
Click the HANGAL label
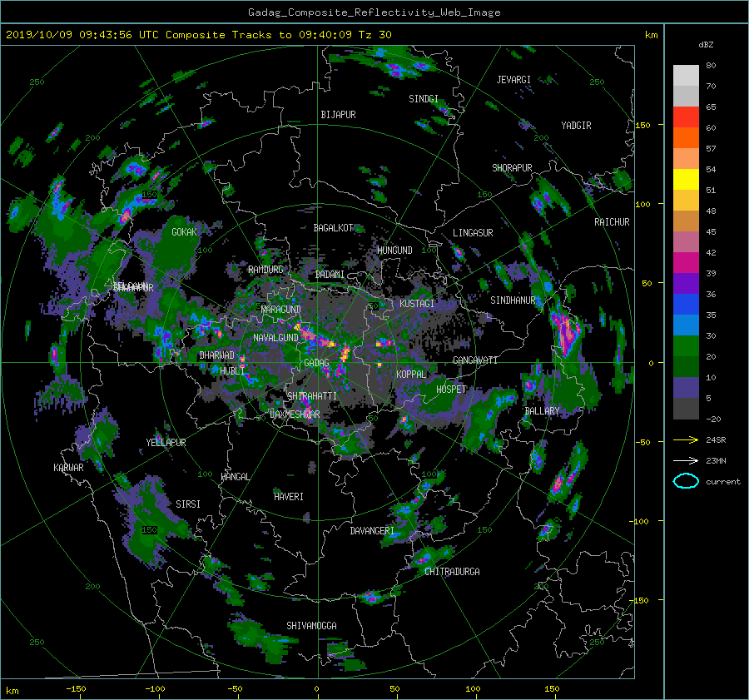point(235,477)
